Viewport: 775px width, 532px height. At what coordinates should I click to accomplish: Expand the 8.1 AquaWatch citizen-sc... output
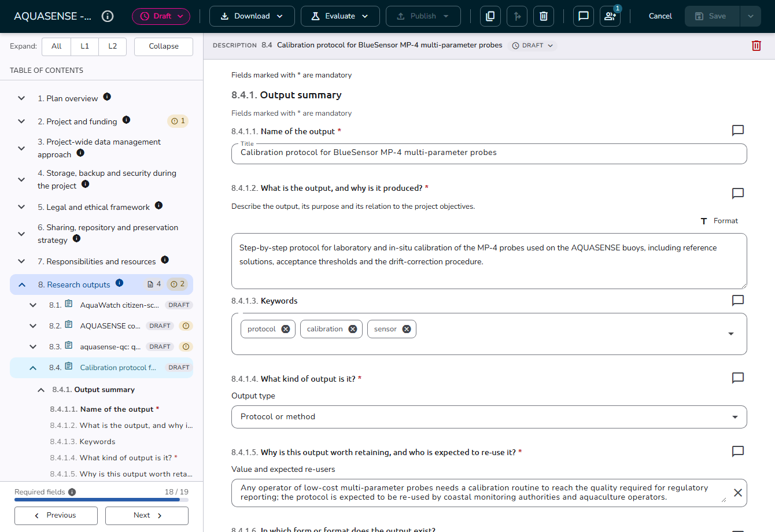[x=33, y=305]
